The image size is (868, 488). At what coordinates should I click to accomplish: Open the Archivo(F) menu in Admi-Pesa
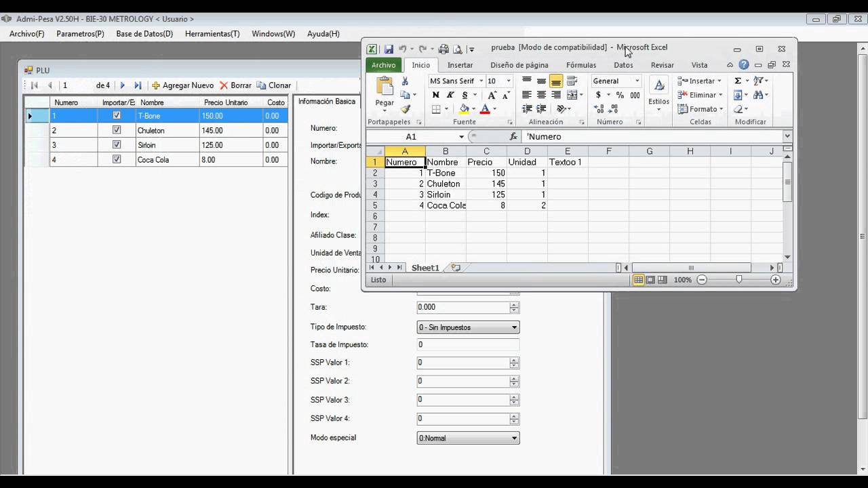coord(27,33)
